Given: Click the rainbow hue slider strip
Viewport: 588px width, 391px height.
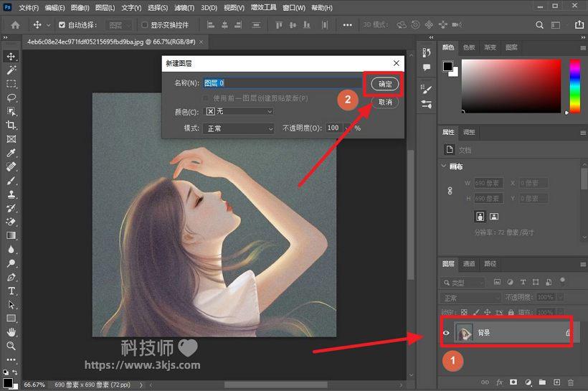Looking at the screenshot, I should click(x=575, y=85).
